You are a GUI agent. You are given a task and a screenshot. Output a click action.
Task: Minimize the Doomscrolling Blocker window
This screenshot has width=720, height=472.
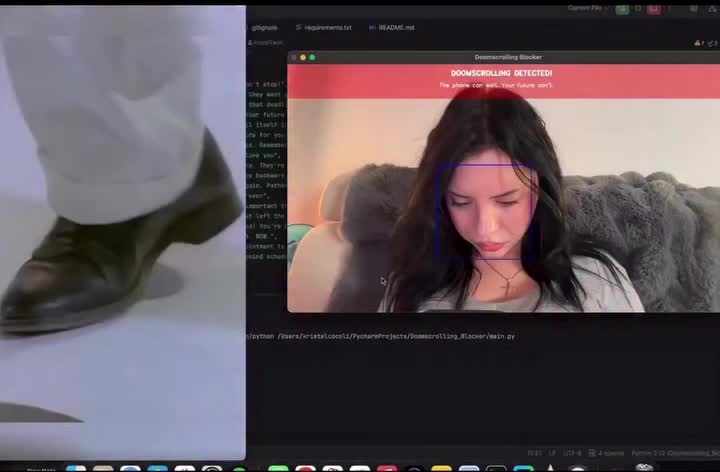click(x=303, y=58)
